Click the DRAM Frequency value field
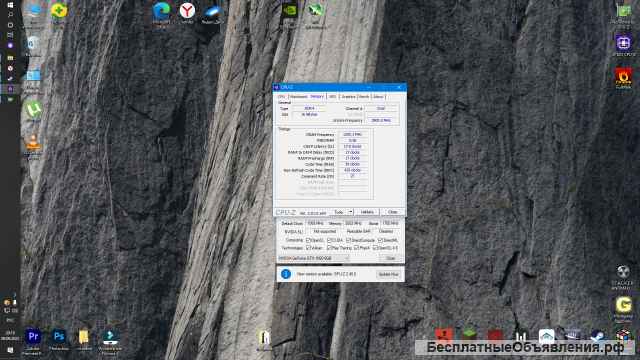Screen dimensions: 640x360 (353, 134)
